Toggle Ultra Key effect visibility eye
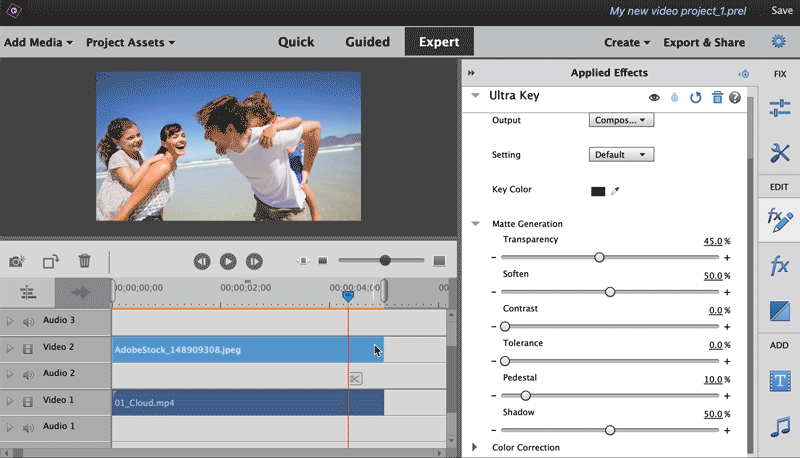The height and width of the screenshot is (458, 800). [x=654, y=97]
